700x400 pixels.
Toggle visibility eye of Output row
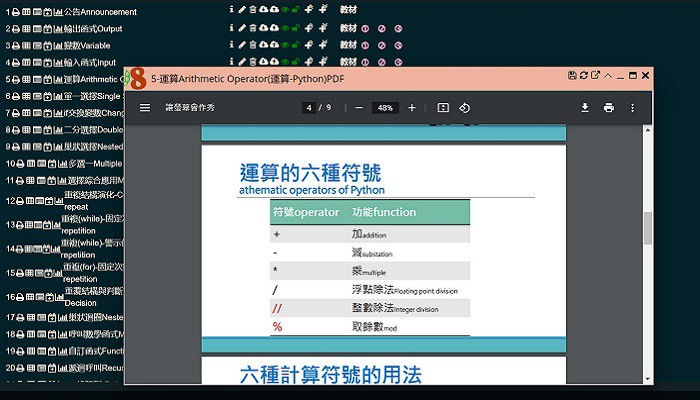285,29
